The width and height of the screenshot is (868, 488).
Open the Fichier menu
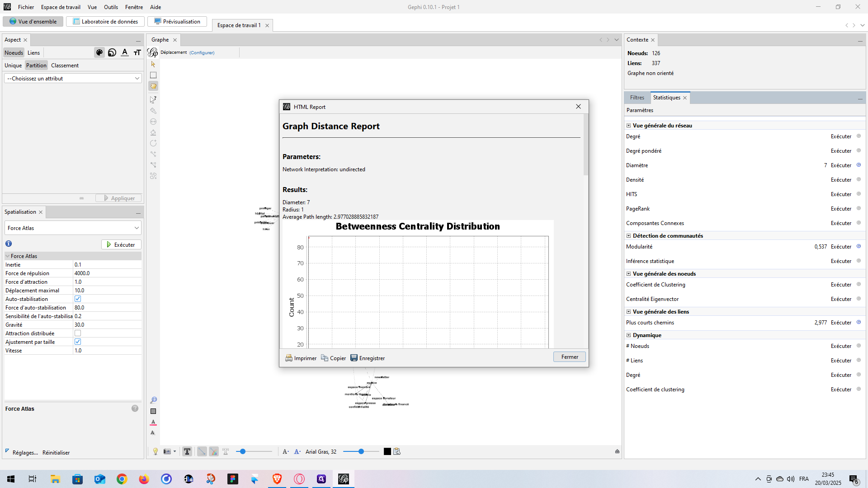[x=26, y=7]
